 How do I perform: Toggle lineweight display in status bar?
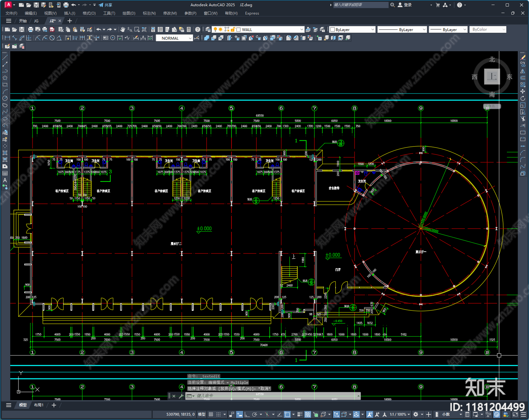tap(300, 414)
